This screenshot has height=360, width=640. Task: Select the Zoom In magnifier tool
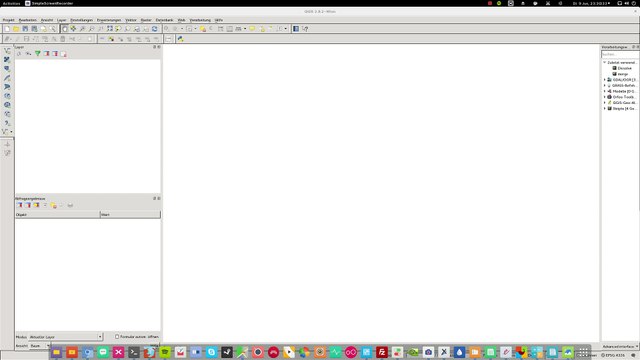pos(82,29)
